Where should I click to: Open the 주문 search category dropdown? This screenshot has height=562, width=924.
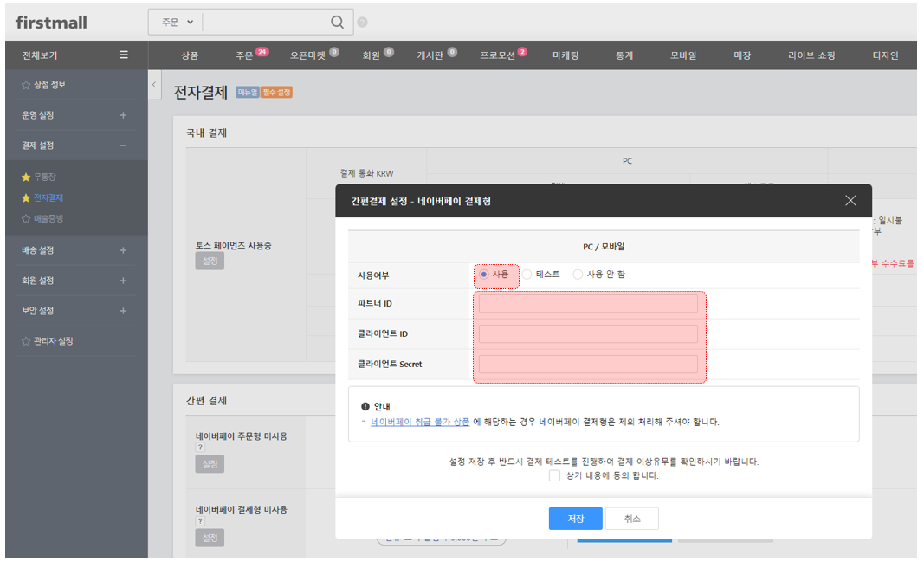tap(177, 23)
